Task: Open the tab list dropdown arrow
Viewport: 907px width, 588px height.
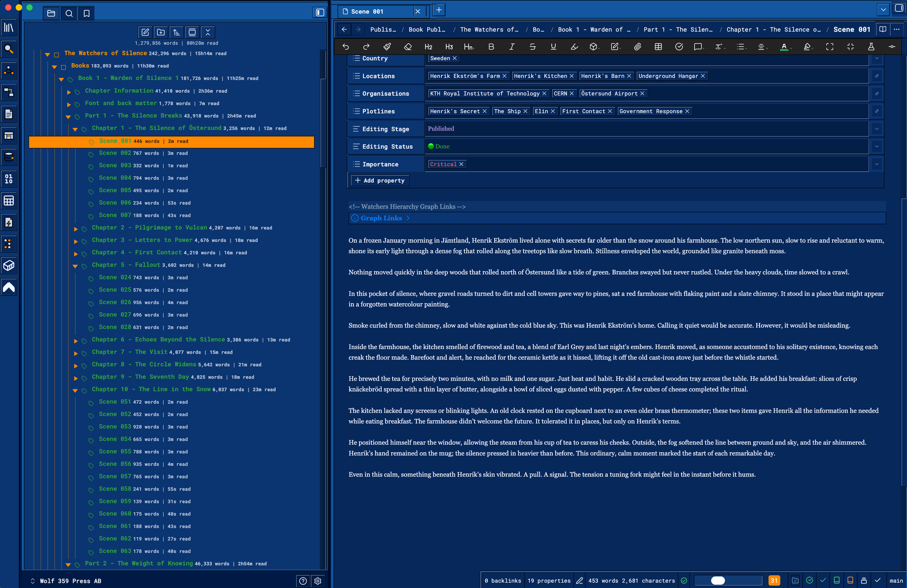Action: coord(883,10)
